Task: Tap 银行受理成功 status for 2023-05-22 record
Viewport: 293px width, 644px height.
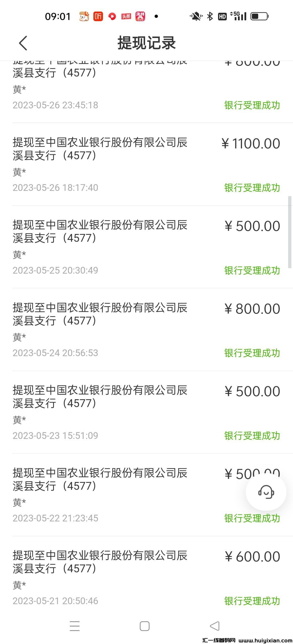Action: 252,518
